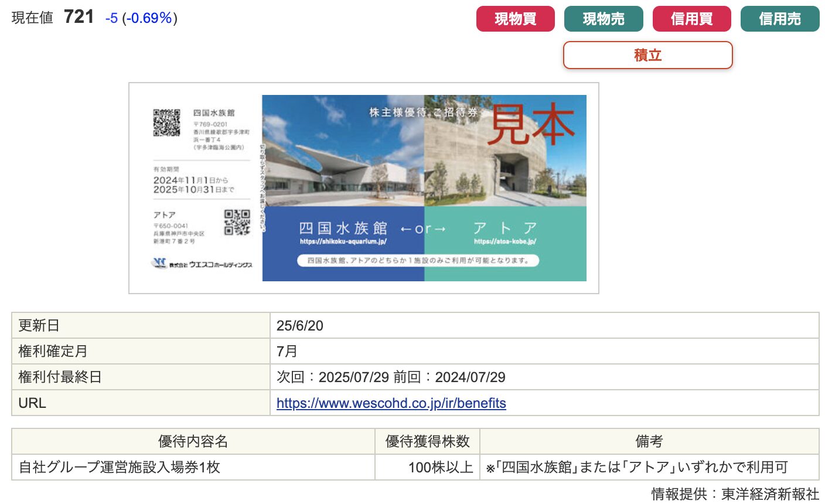The image size is (825, 504).
Task: Select the 自社グループ運営施設入場券1枚 cell
Action: pos(193,467)
